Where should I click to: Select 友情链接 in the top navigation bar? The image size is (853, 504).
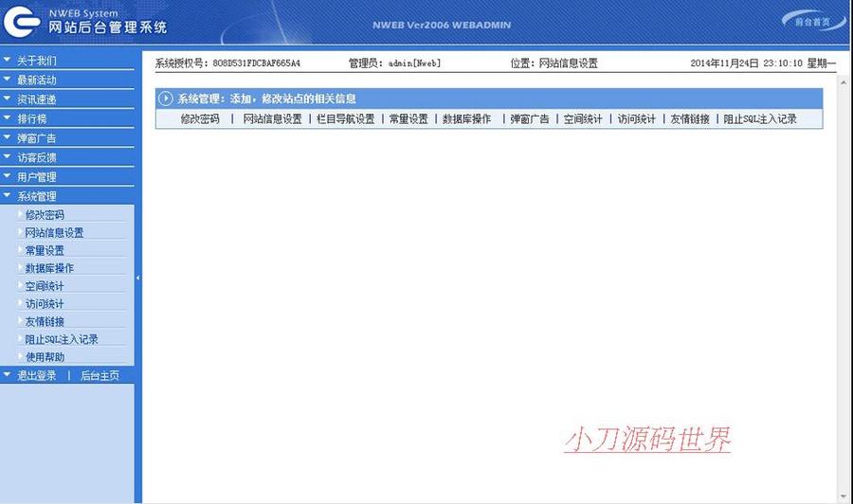click(x=690, y=119)
